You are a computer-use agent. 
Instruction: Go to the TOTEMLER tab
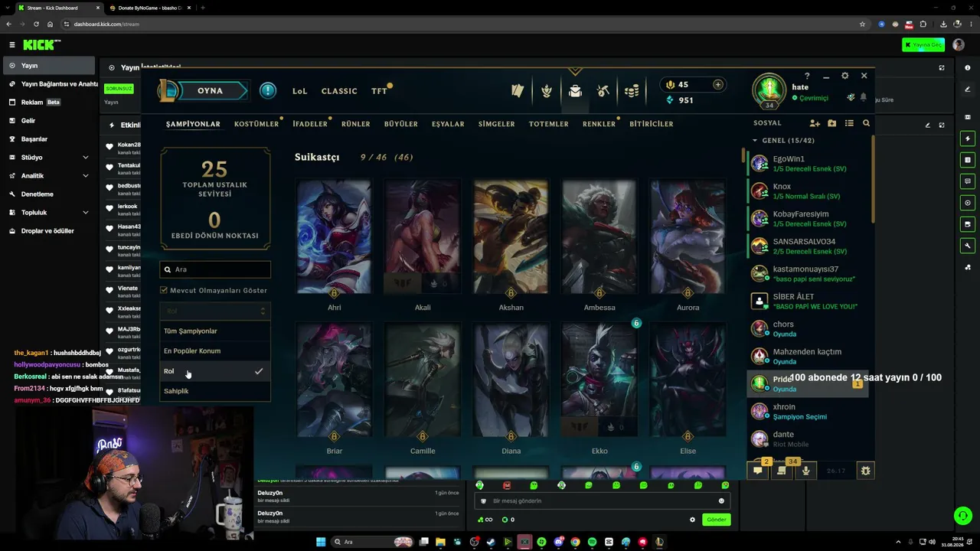[549, 124]
